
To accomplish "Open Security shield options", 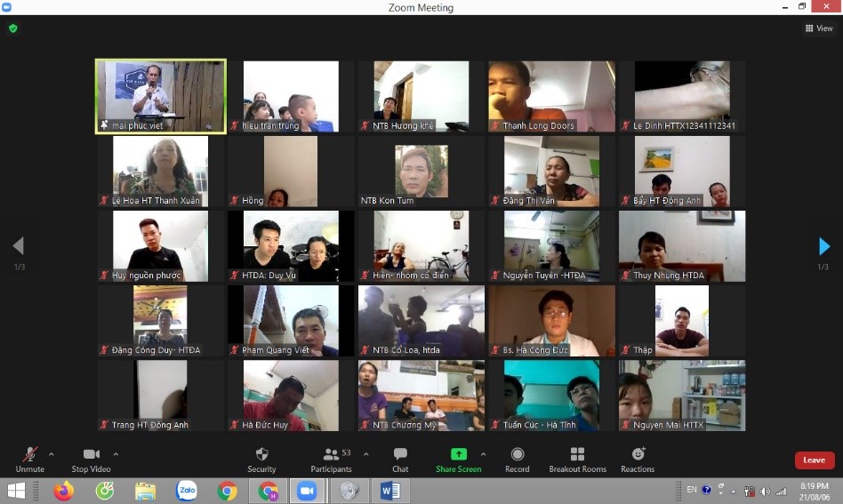I will pyautogui.click(x=261, y=460).
